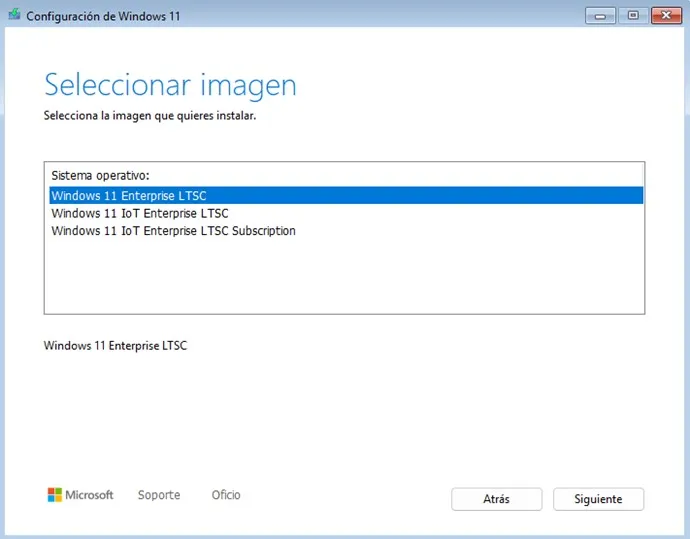The height and width of the screenshot is (539, 690).
Task: Open the Soporte link
Action: [x=159, y=495]
